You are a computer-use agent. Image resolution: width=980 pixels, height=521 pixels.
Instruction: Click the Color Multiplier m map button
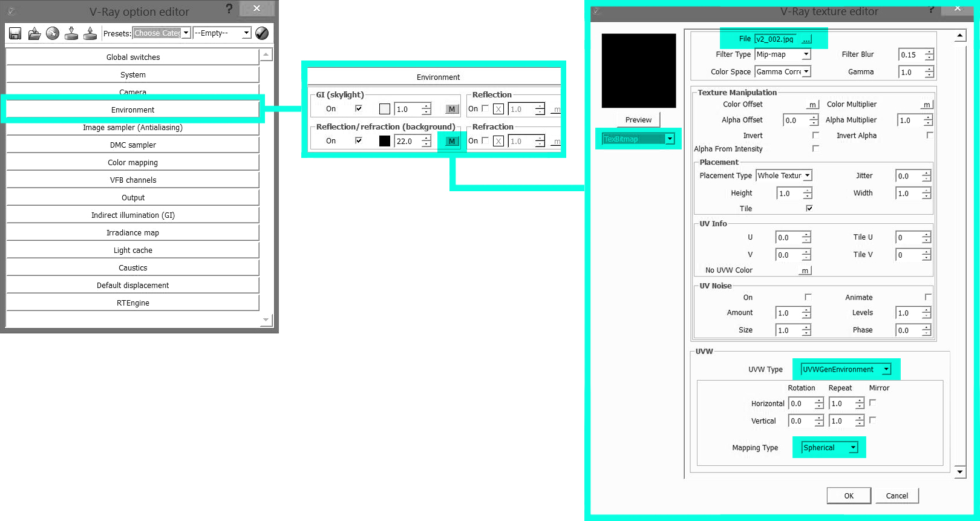coord(927,105)
